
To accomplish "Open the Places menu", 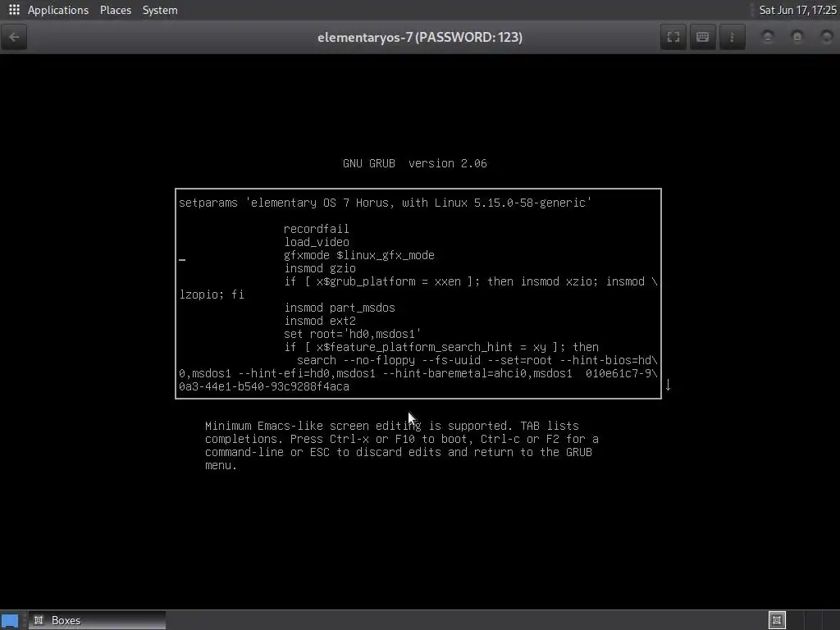I will point(115,10).
